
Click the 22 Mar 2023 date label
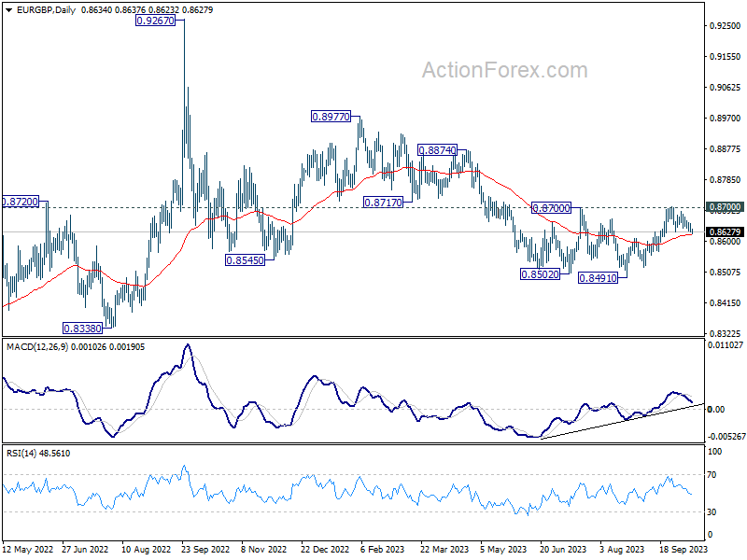[x=444, y=549]
